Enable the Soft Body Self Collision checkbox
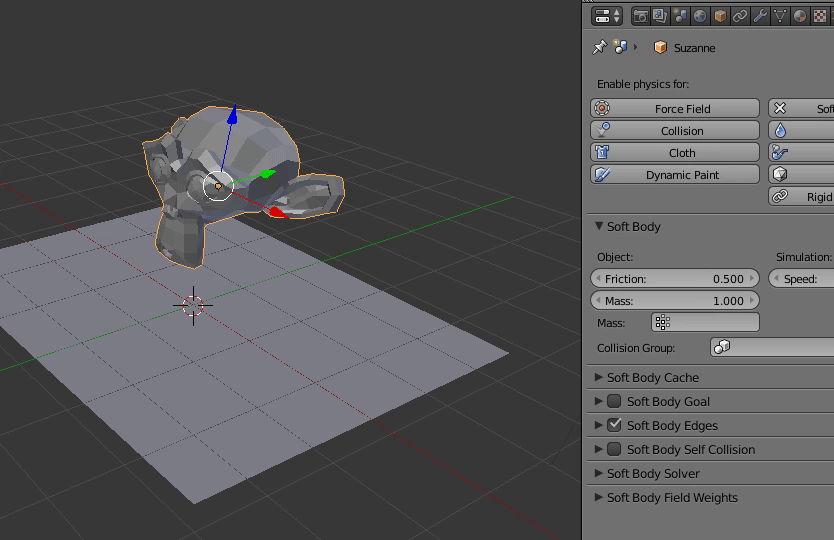834x540 pixels. [x=614, y=449]
